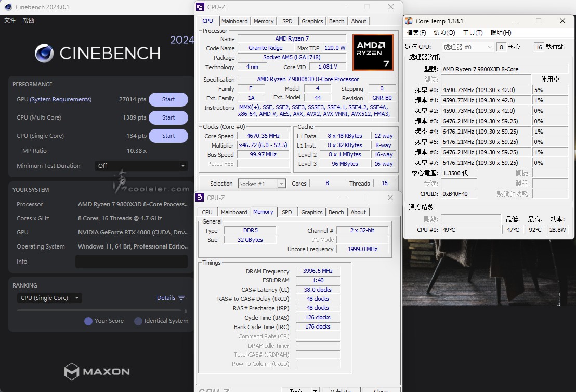Open ranking Details in Cinebench
Image resolution: width=576 pixels, height=392 pixels.
pos(166,298)
